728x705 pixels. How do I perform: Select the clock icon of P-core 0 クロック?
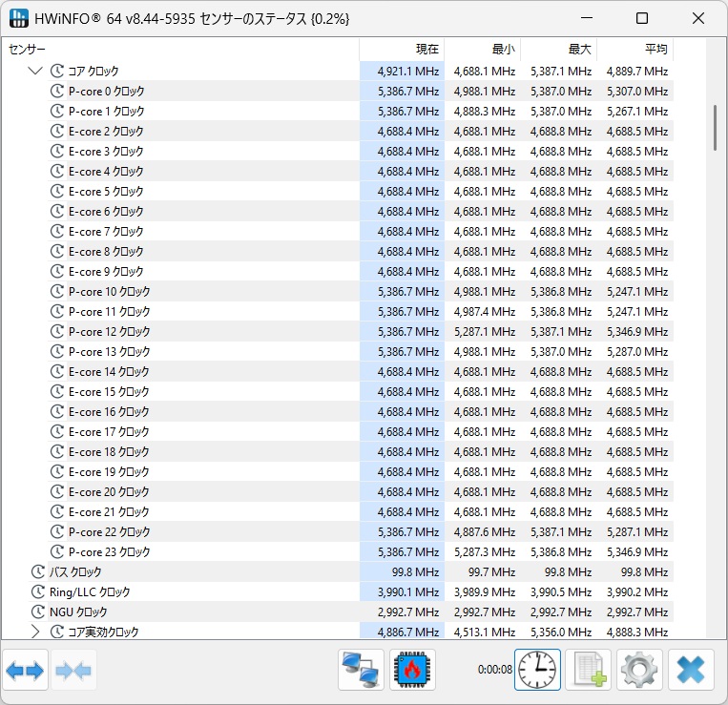pos(56,91)
